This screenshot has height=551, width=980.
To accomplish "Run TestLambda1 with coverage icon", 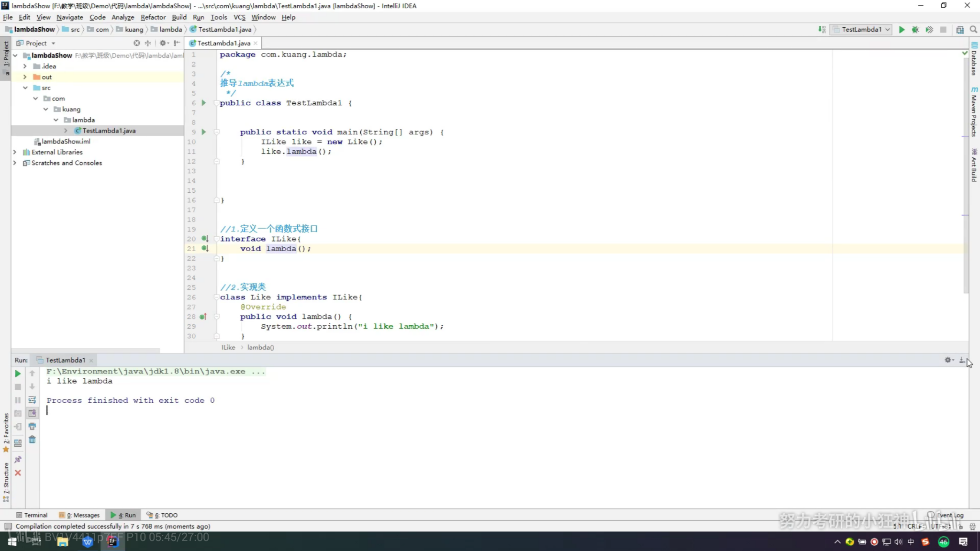I will point(929,30).
